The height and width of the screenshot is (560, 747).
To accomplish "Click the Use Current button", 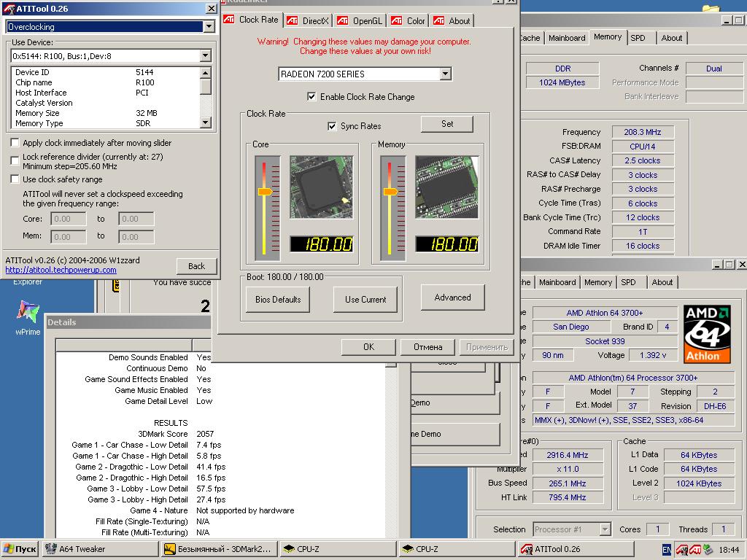I will [x=365, y=300].
